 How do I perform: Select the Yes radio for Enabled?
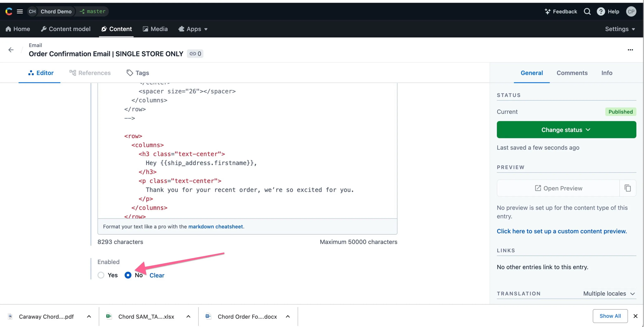click(x=101, y=275)
